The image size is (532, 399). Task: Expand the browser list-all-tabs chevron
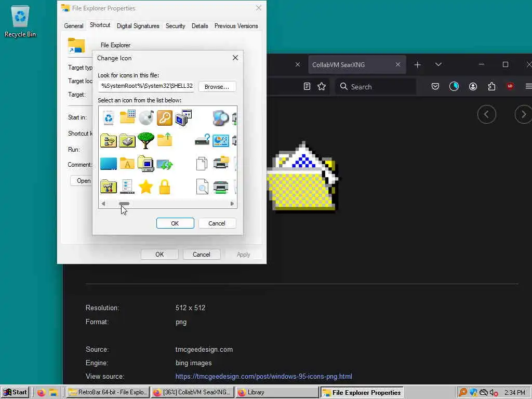[438, 64]
